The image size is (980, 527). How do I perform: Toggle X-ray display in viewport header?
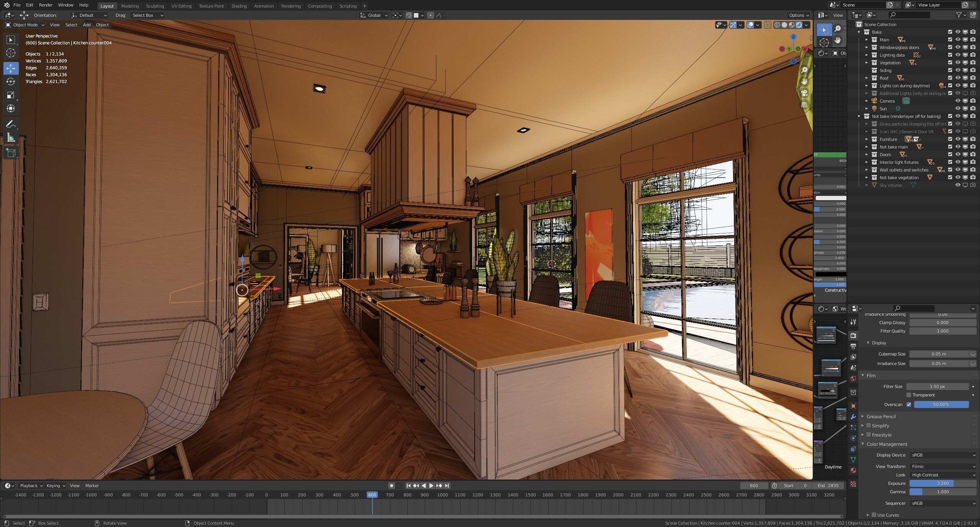pyautogui.click(x=767, y=25)
